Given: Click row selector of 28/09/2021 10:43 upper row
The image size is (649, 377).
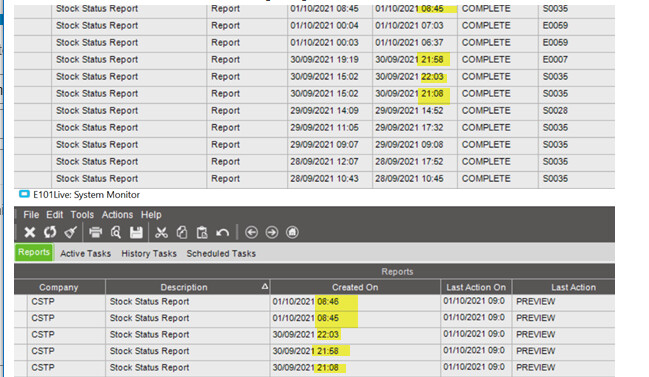Looking at the screenshot, I should [33, 178].
